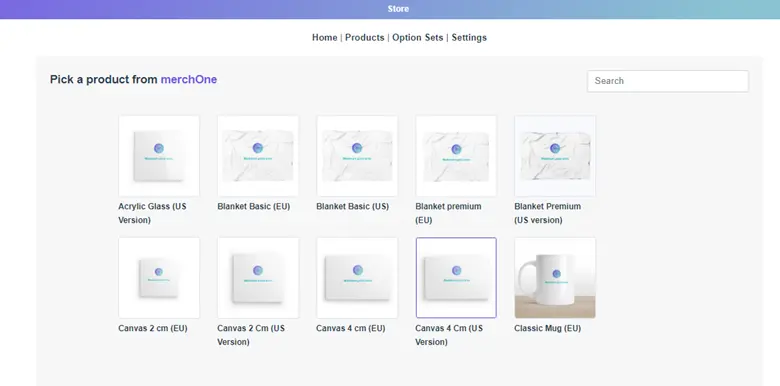Screen dimensions: 780x386
Task: Open the Option Sets page
Action: point(417,37)
